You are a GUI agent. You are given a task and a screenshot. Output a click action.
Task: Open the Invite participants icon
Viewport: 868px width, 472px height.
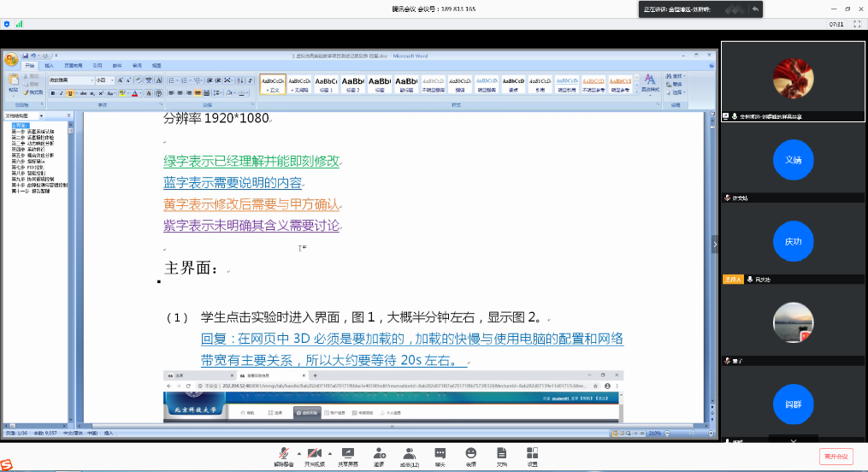point(378,455)
